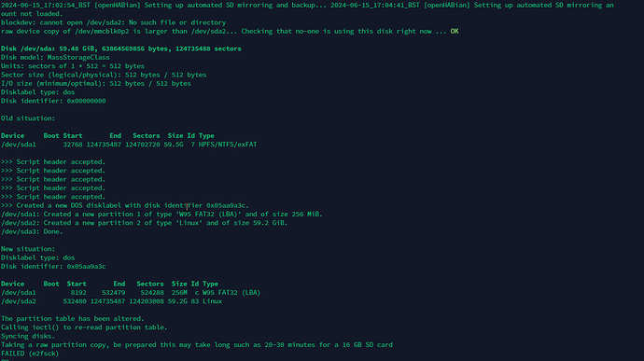Image resolution: width=644 pixels, height=361 pixels.
Task: Click the '/dev/sda3: Done.' line
Action: (x=32, y=231)
